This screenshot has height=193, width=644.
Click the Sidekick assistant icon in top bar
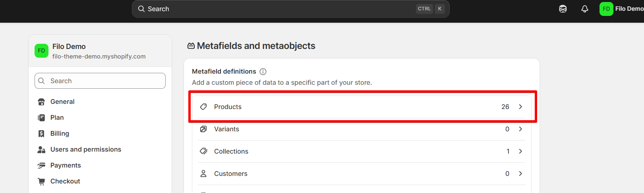point(563,9)
